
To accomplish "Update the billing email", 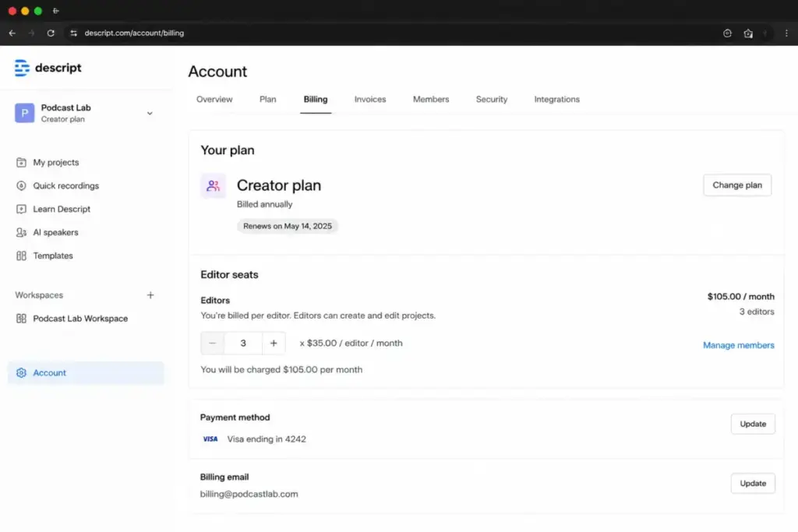I will pos(753,484).
